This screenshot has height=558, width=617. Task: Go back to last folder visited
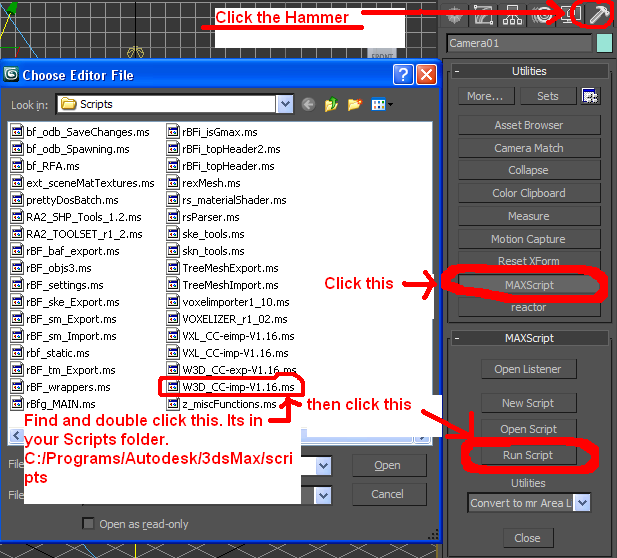(x=308, y=104)
